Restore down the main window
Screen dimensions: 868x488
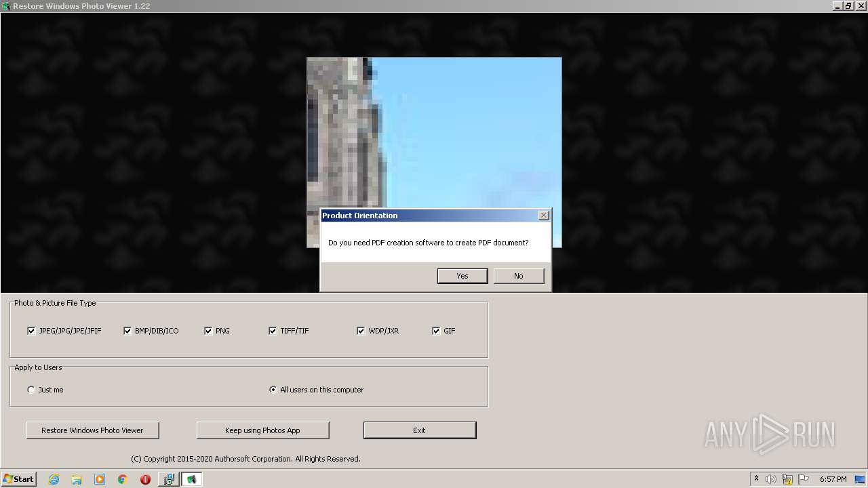click(848, 6)
